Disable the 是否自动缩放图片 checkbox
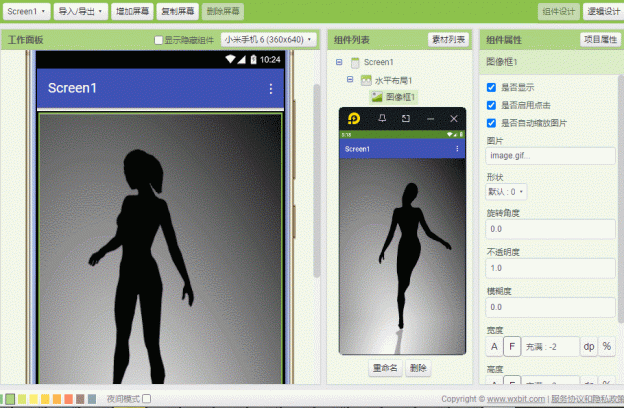The width and height of the screenshot is (624, 408). click(x=491, y=123)
